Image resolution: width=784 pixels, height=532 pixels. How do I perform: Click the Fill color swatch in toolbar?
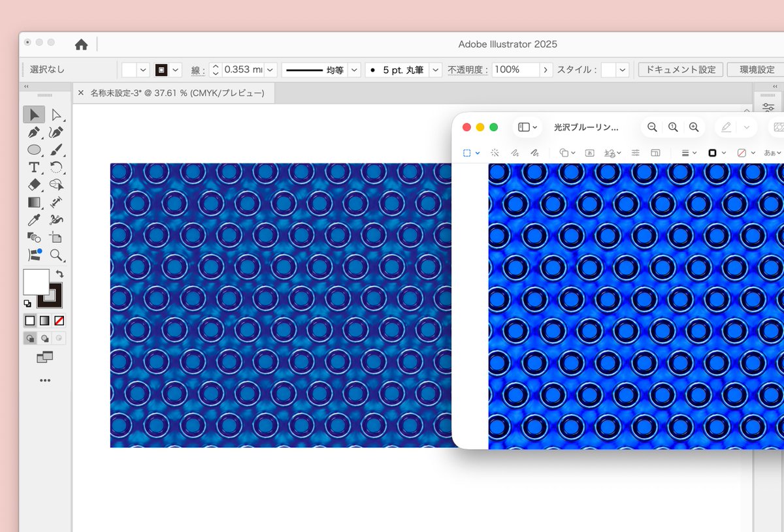click(x=36, y=282)
